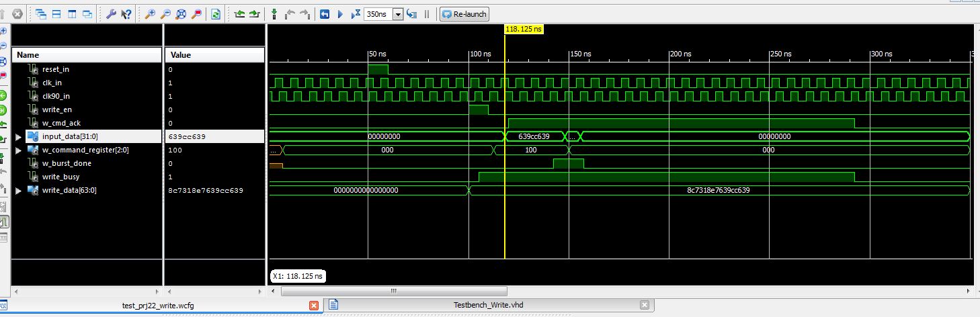Close the Testbench_Write.vhd tab

[645, 305]
